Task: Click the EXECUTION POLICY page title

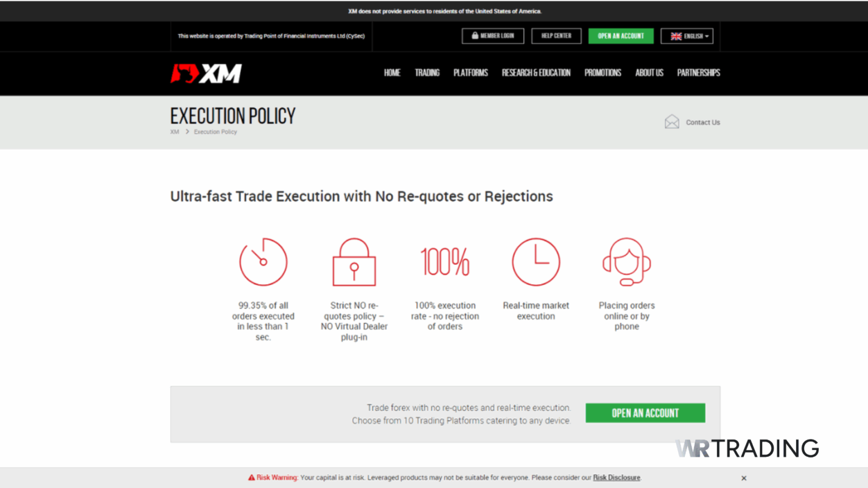Action: tap(233, 116)
